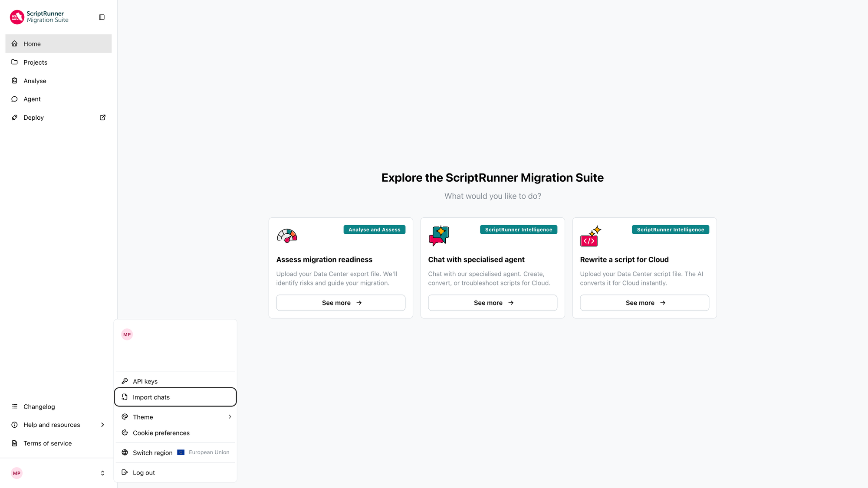Click the Analyse and Assess badge
Screen dimensions: 868x488
coord(375,229)
